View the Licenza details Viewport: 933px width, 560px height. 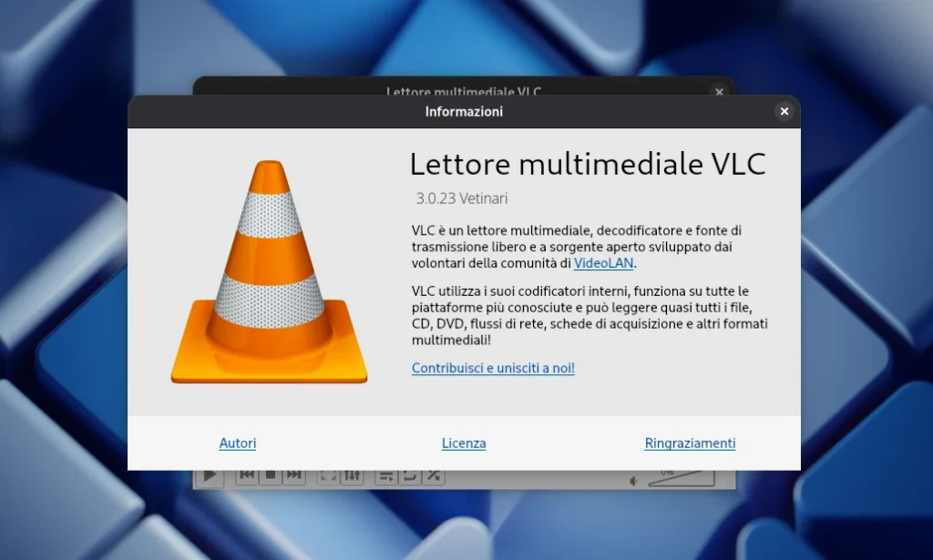[x=464, y=443]
